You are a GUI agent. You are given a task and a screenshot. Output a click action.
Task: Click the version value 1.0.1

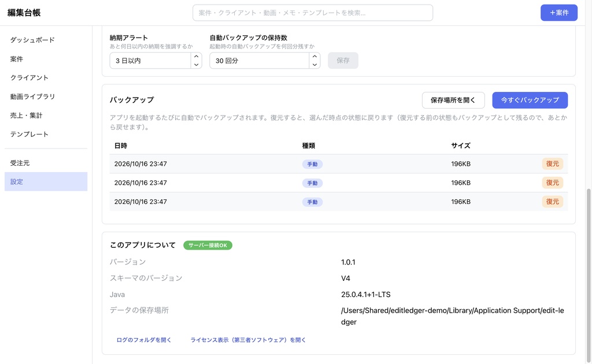click(x=348, y=262)
